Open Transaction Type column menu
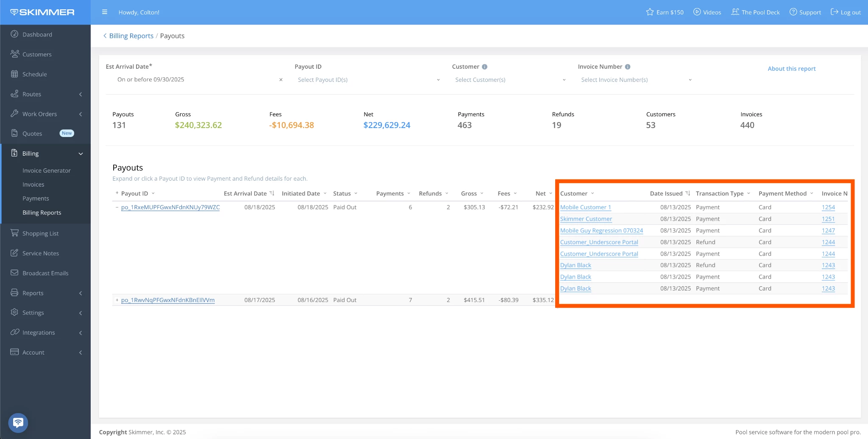The width and height of the screenshot is (868, 439). pyautogui.click(x=748, y=193)
